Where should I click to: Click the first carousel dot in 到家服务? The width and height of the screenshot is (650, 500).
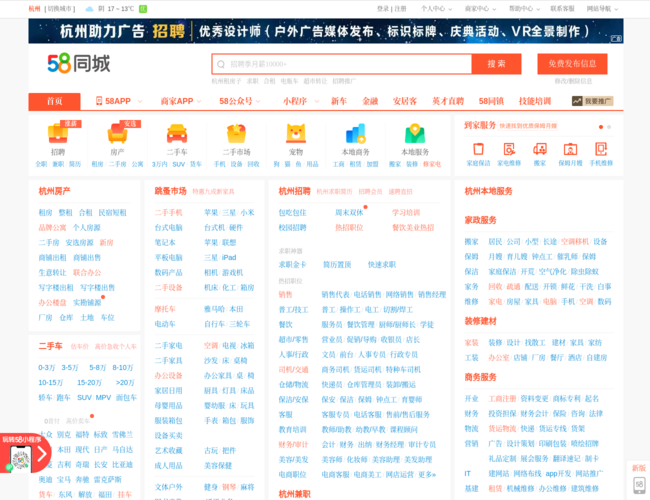[601, 127]
